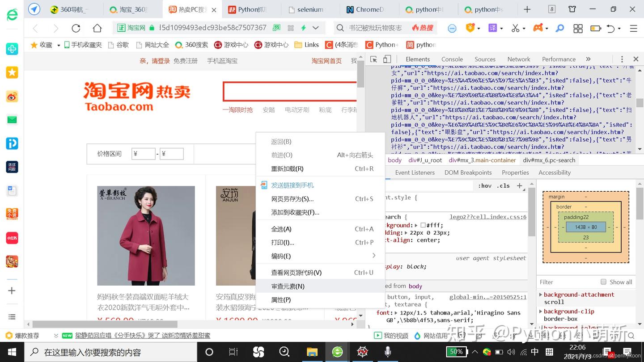Open the Event Listeners pane tab
Screen dimensions: 644x362
click(415, 173)
